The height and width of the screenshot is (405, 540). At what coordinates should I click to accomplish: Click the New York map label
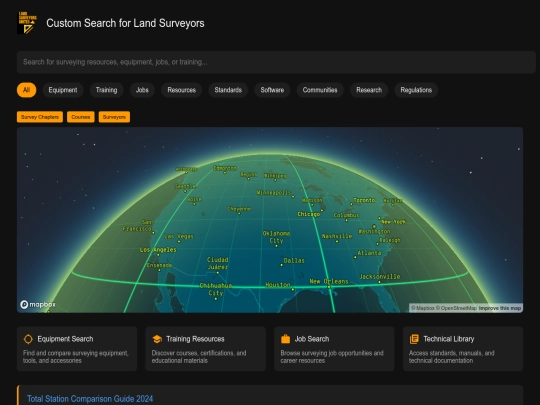[x=394, y=222]
